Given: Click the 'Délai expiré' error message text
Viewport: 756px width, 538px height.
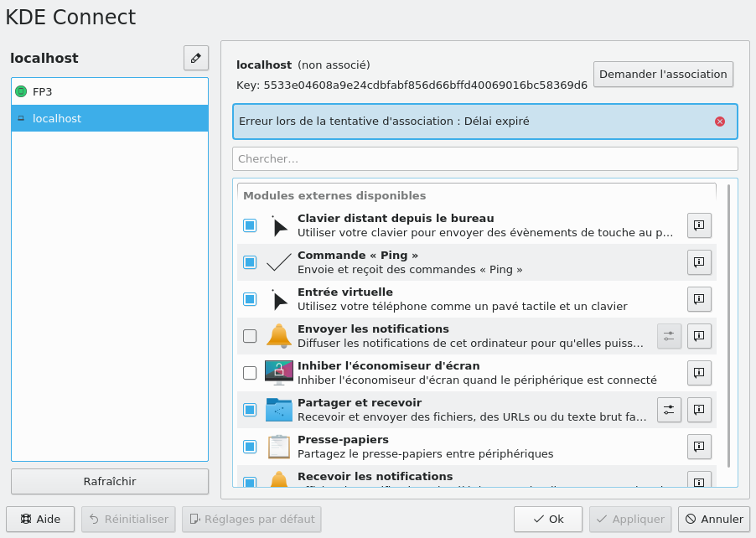Looking at the screenshot, I should (x=384, y=121).
